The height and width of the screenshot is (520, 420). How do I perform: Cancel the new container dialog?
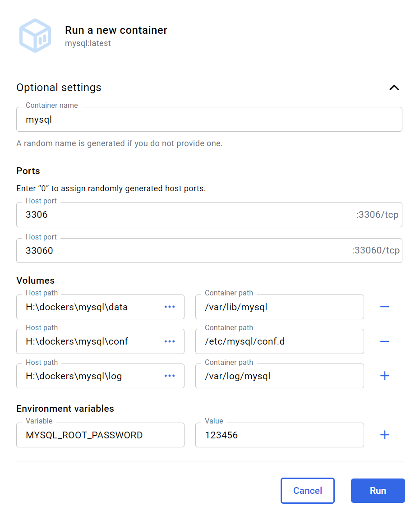coord(307,491)
